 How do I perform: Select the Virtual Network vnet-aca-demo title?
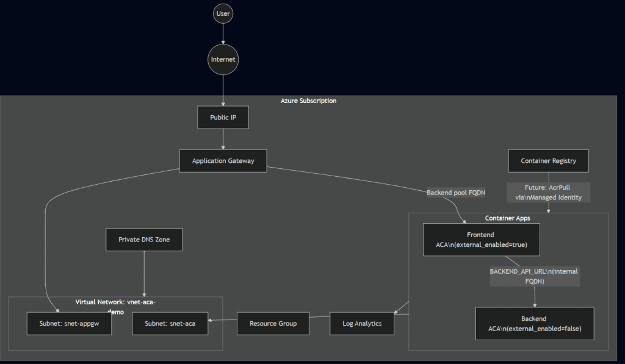[115, 302]
